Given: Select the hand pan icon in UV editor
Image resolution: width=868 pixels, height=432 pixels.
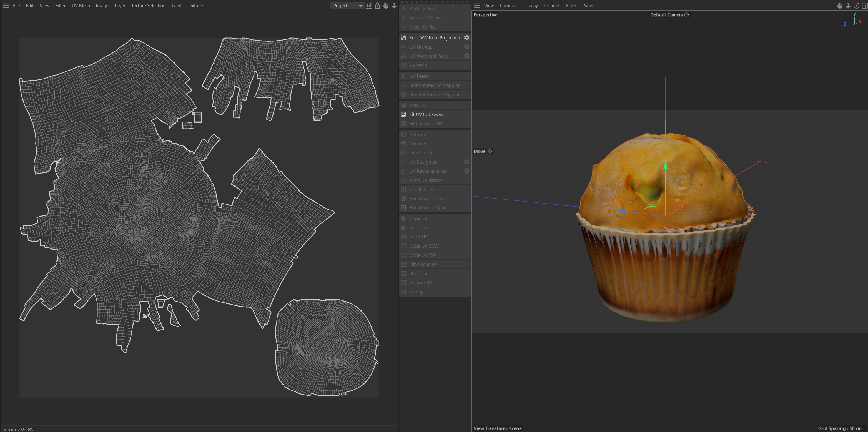Looking at the screenshot, I should coord(386,6).
